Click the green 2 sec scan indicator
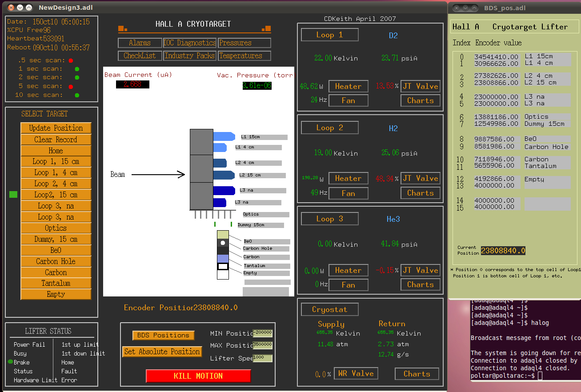The width and height of the screenshot is (581, 392). [x=77, y=77]
